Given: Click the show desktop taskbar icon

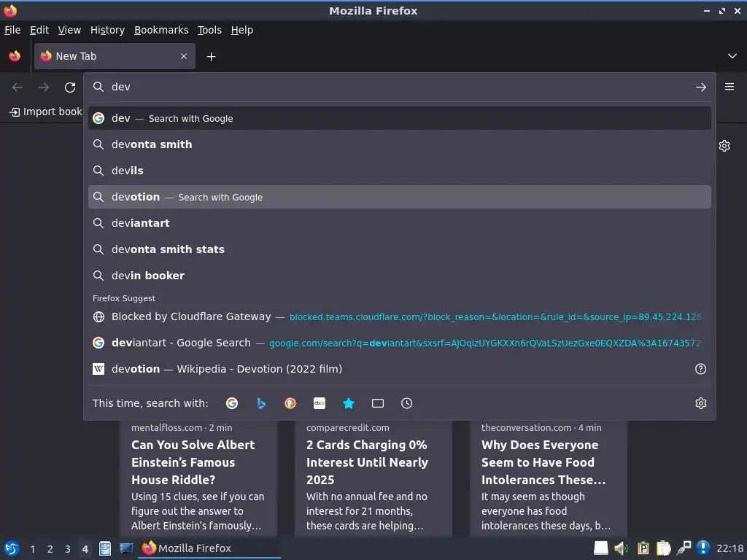Looking at the screenshot, I should [125, 548].
